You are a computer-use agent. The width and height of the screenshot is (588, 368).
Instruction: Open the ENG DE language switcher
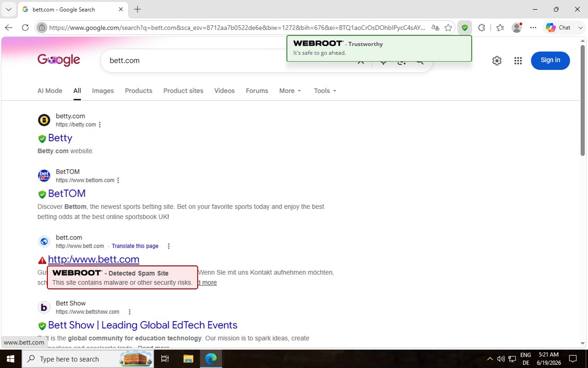pos(526,359)
